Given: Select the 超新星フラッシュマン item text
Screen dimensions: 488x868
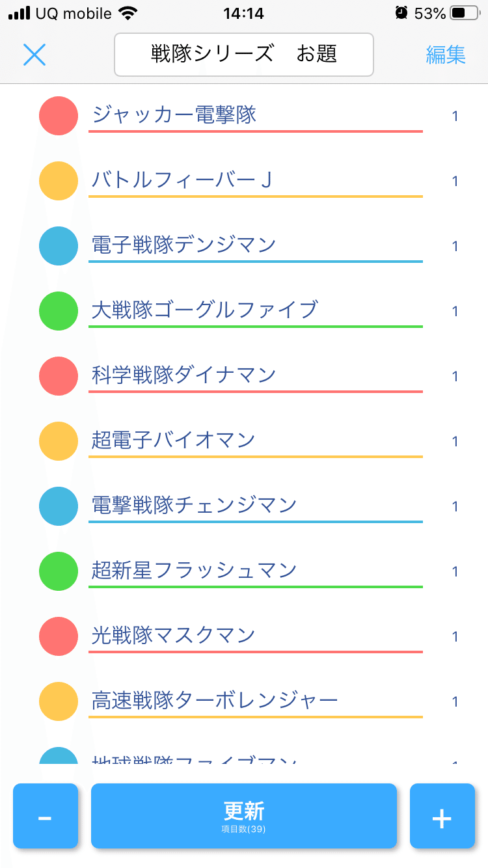Looking at the screenshot, I should [194, 570].
